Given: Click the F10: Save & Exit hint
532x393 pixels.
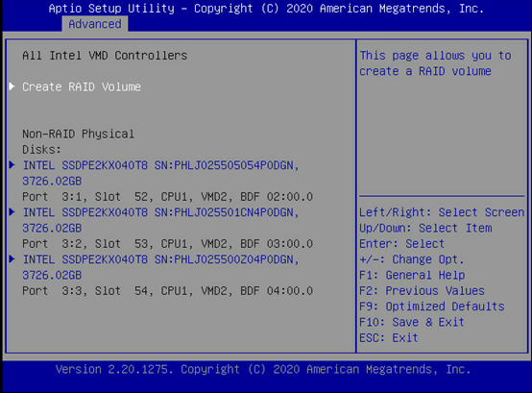Looking at the screenshot, I should click(x=412, y=322).
